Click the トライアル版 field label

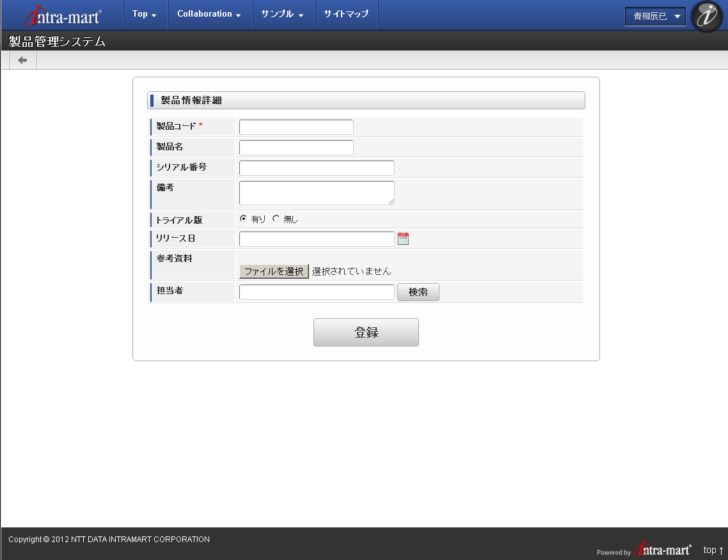pos(178,220)
